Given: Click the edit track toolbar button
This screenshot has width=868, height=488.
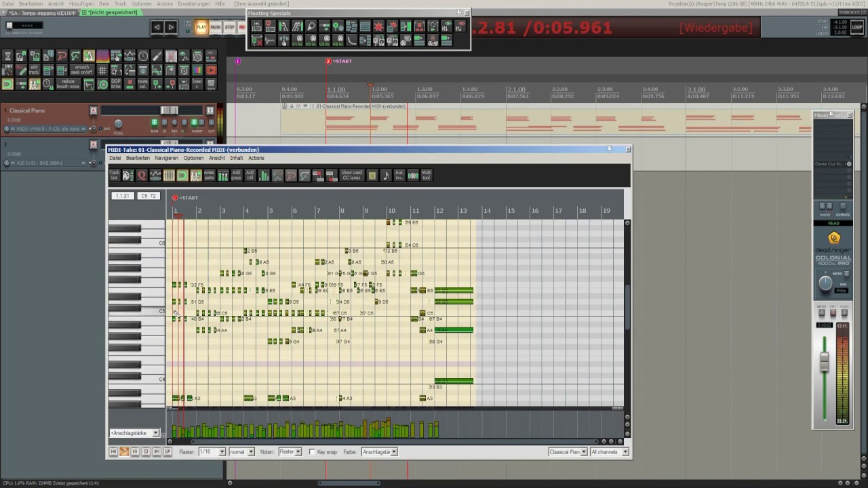Looking at the screenshot, I should click(35, 70).
